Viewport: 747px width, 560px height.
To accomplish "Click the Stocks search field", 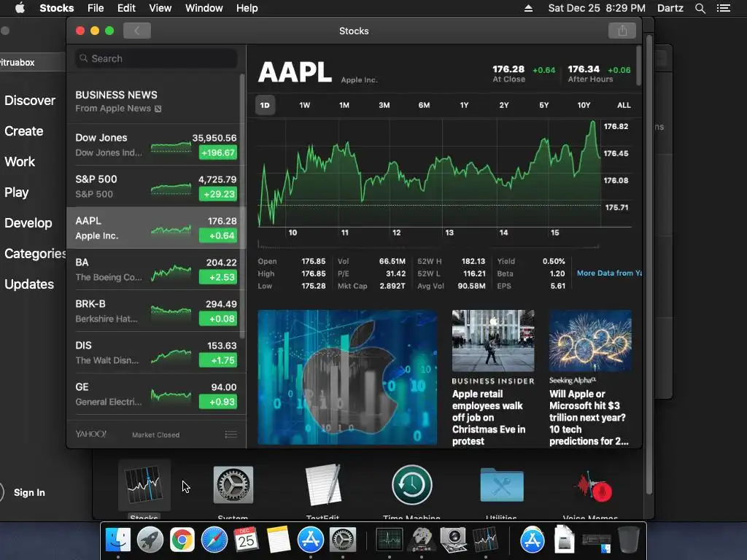I will point(156,58).
